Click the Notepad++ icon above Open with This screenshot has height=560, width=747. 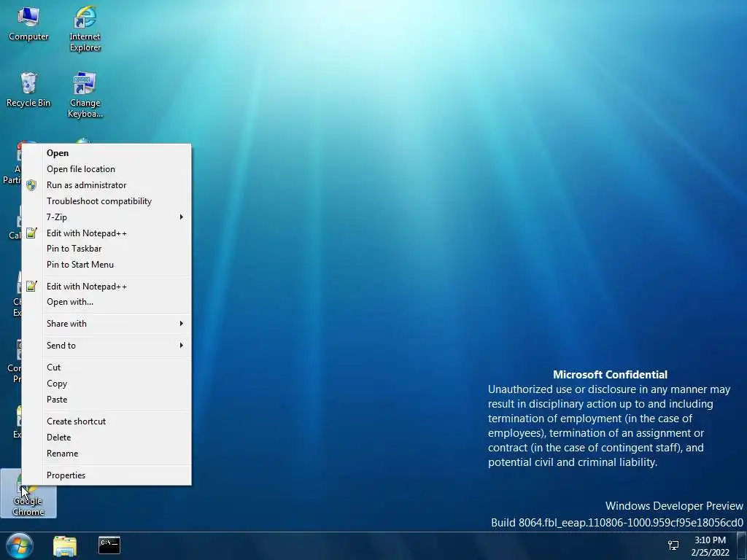31,286
